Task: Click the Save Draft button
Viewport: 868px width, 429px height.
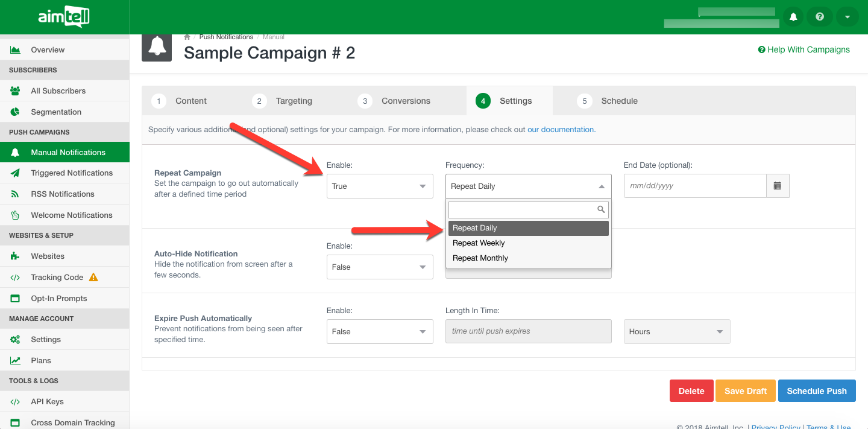Action: point(745,391)
